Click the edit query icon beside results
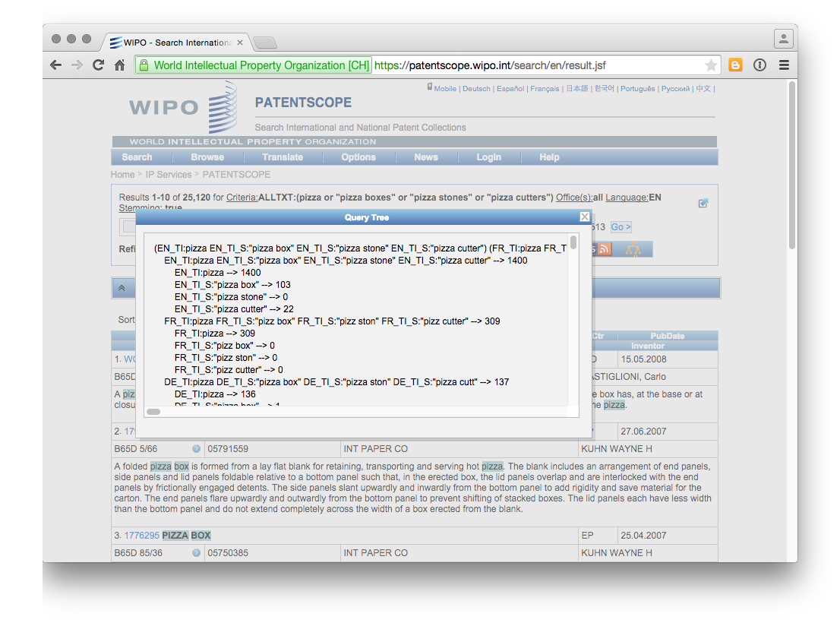The image size is (840, 623). [703, 203]
